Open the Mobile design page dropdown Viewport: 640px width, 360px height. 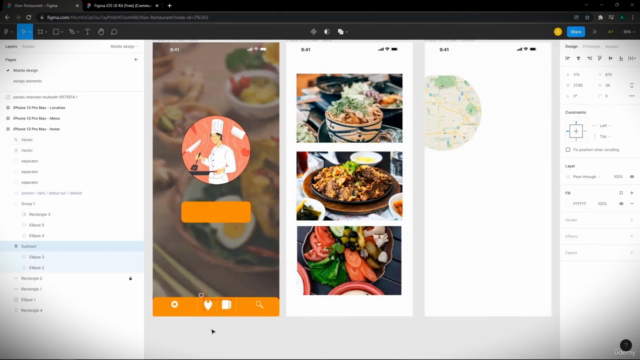coord(124,47)
